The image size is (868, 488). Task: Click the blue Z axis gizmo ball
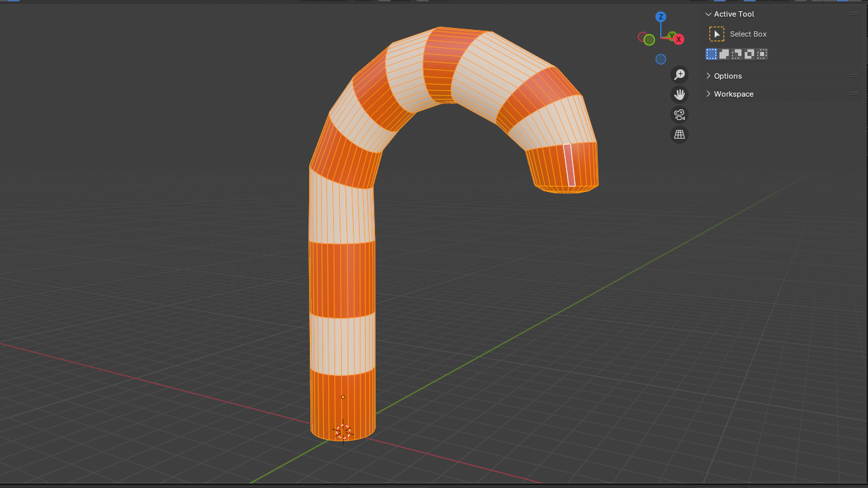pyautogui.click(x=661, y=17)
